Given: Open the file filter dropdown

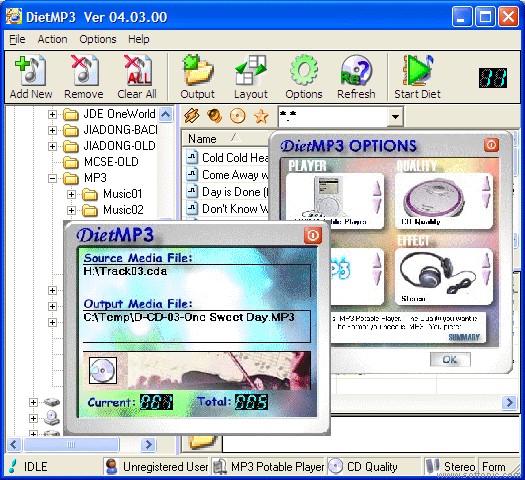Looking at the screenshot, I should (x=395, y=117).
